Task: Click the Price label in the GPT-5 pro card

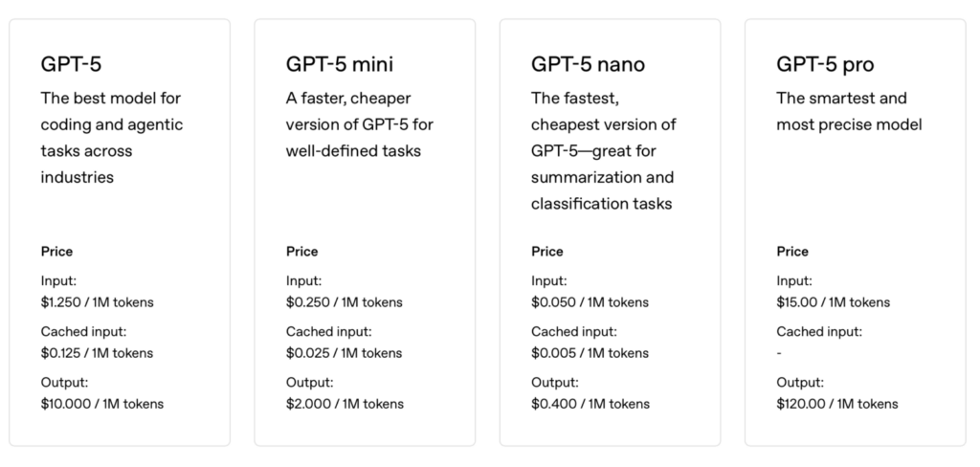Action: 792,252
